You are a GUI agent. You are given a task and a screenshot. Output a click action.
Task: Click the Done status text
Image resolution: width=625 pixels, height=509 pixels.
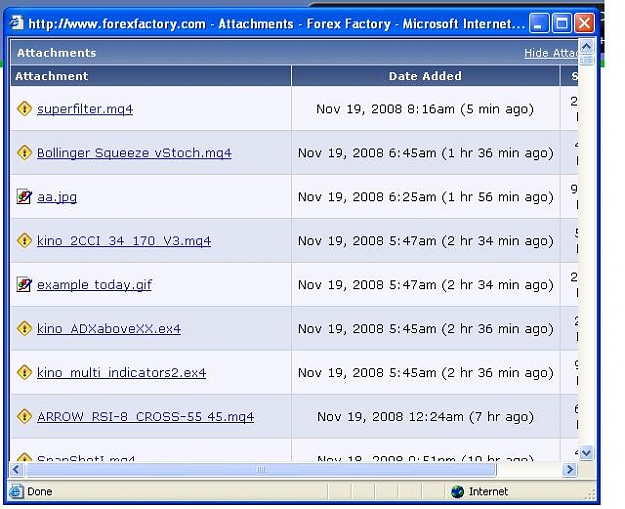39,491
